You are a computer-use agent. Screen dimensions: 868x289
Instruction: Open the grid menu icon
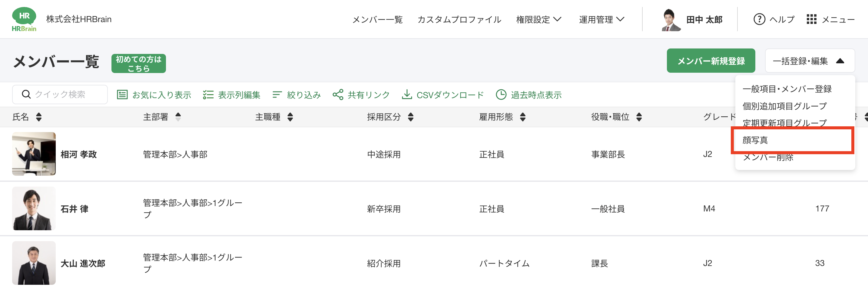click(811, 19)
